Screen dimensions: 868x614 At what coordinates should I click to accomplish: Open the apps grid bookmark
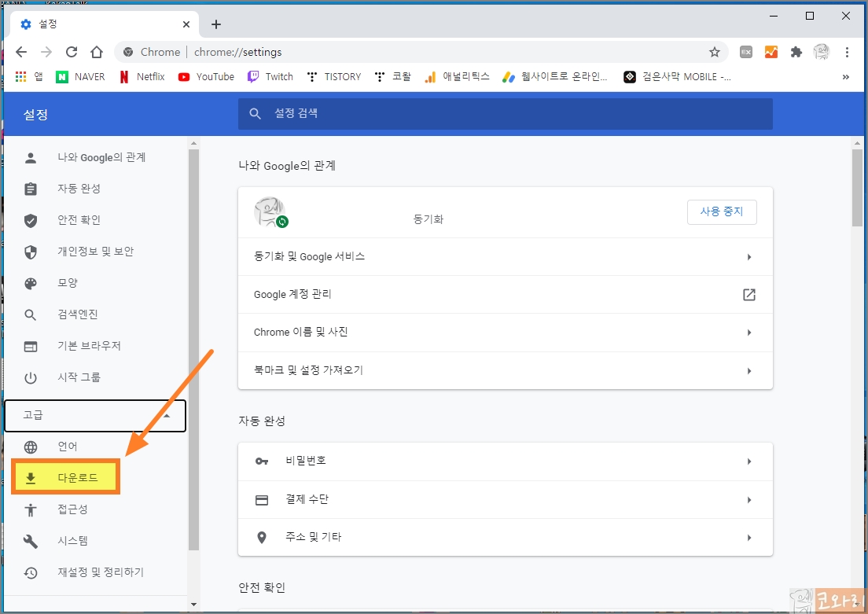click(29, 76)
